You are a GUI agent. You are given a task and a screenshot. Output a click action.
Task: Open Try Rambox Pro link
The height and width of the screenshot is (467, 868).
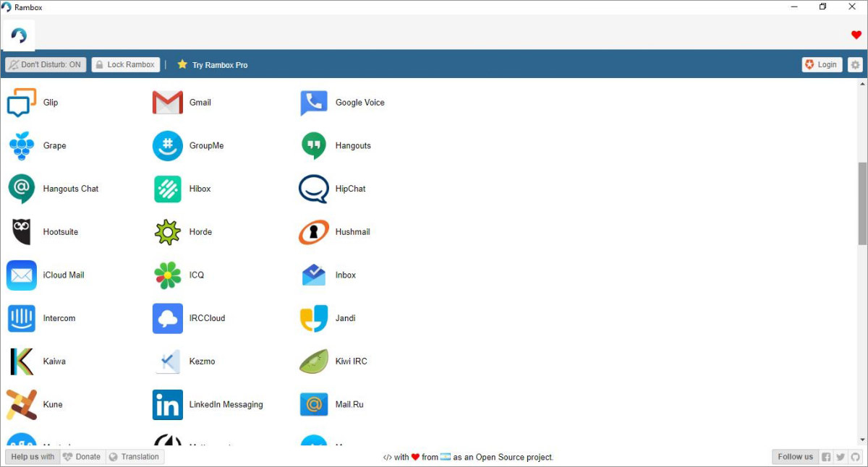tap(213, 64)
